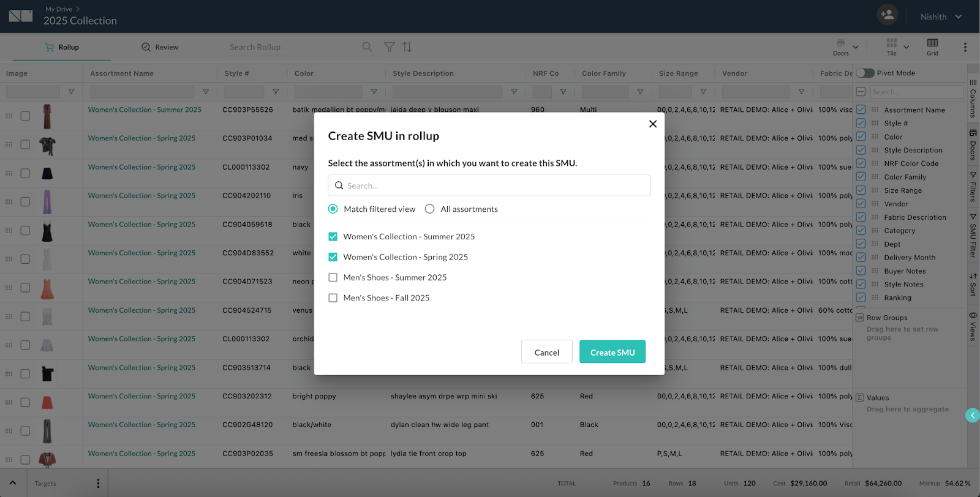Open the Targets kebab menu in footer
Viewport: 980px width, 497px height.
pyautogui.click(x=98, y=484)
